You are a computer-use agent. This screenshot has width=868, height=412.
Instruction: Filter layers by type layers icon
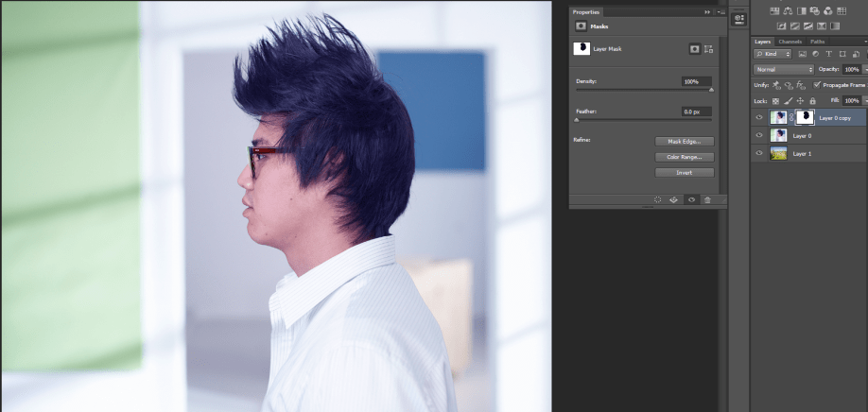coord(828,54)
